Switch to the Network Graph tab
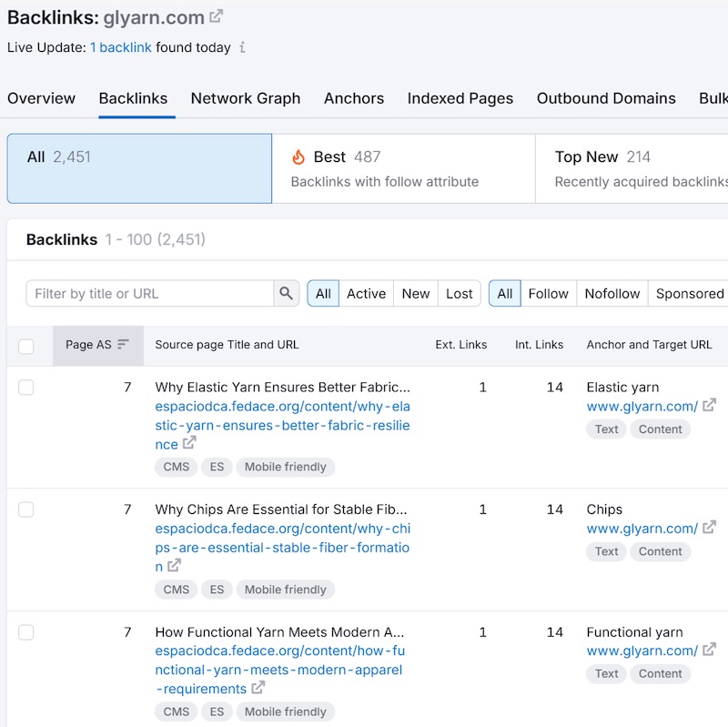The height and width of the screenshot is (727, 728). click(246, 98)
